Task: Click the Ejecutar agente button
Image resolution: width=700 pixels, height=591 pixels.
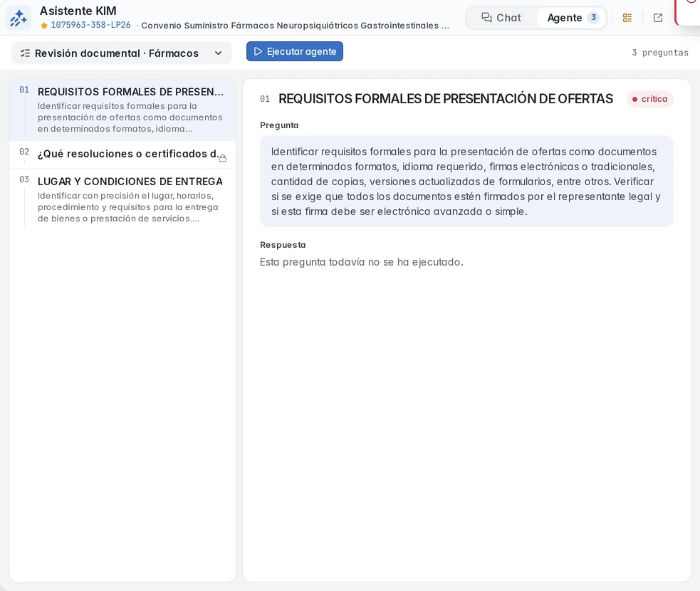Action: click(295, 51)
